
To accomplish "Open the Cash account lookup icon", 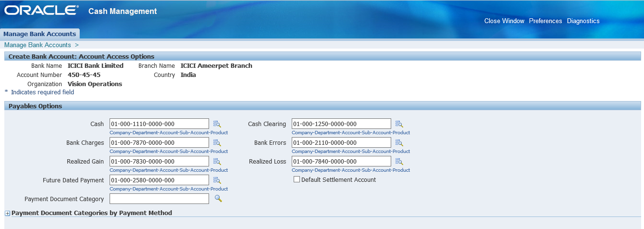I will click(217, 124).
